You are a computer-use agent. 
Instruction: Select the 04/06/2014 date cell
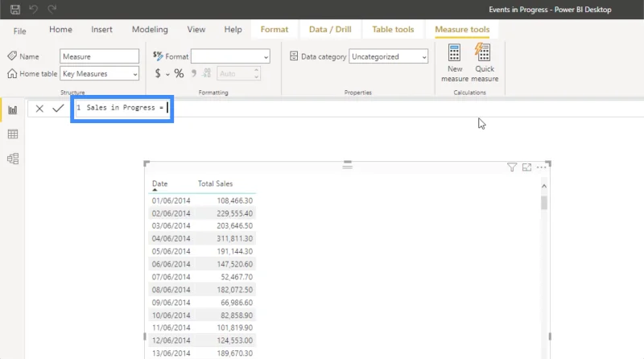[171, 238]
